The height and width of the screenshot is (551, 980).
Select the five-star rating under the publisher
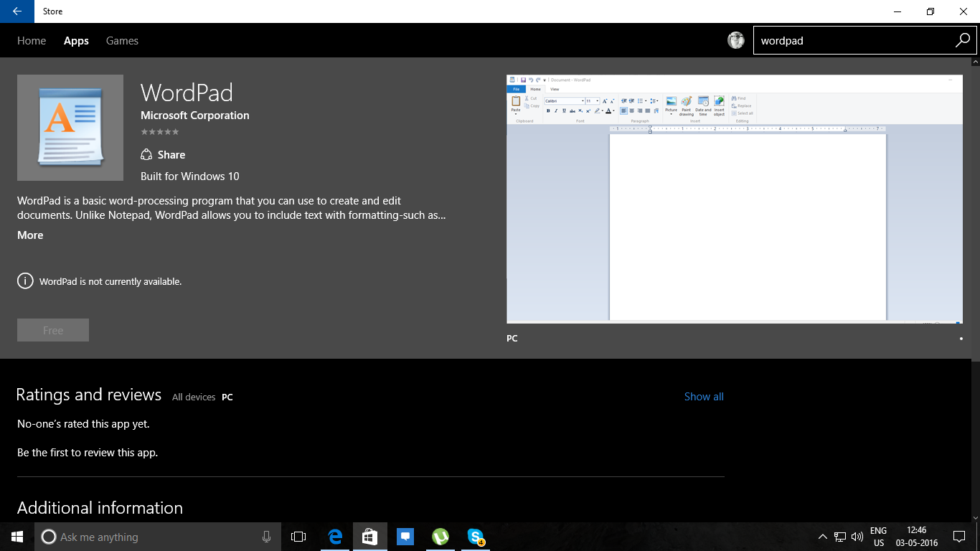coord(160,132)
